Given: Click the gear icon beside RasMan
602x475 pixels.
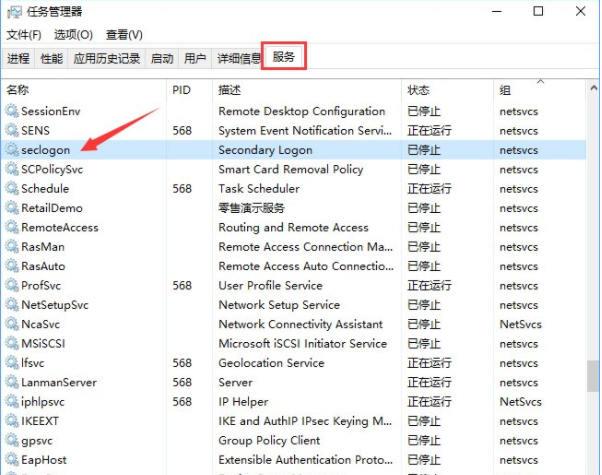Looking at the screenshot, I should click(12, 247).
